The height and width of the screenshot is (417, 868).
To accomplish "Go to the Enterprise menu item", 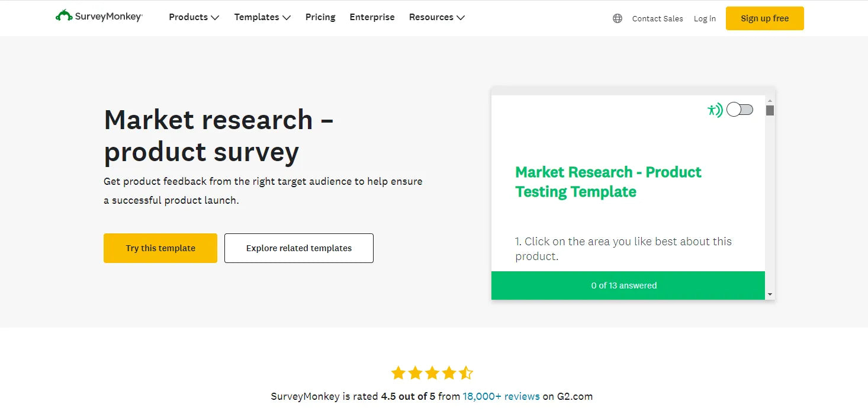I will coord(372,17).
